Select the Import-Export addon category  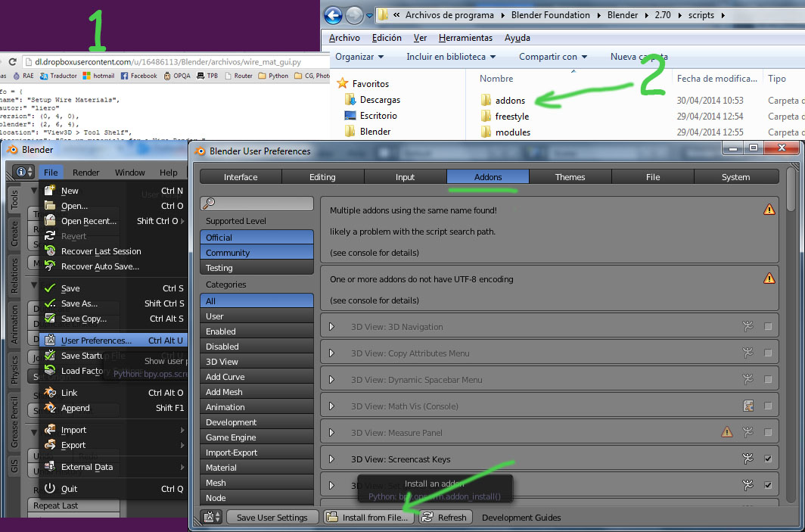click(x=256, y=453)
